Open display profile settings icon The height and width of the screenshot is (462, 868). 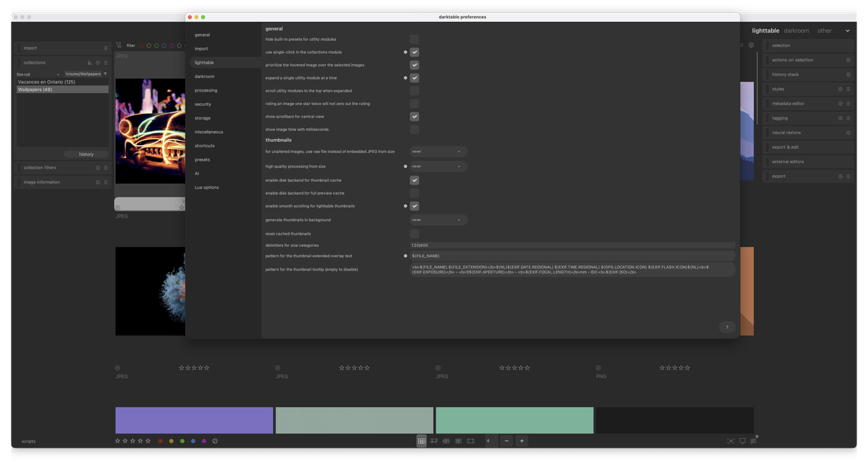pyautogui.click(x=742, y=441)
